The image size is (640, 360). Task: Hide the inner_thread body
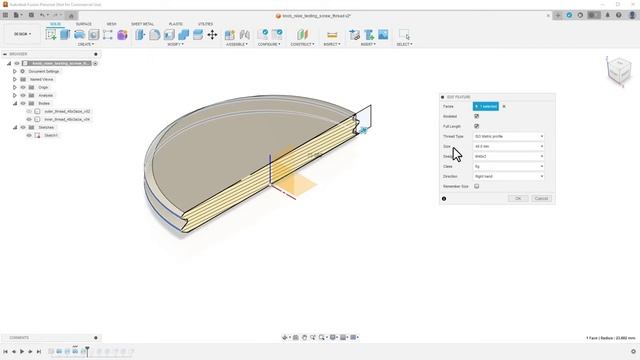(29, 119)
